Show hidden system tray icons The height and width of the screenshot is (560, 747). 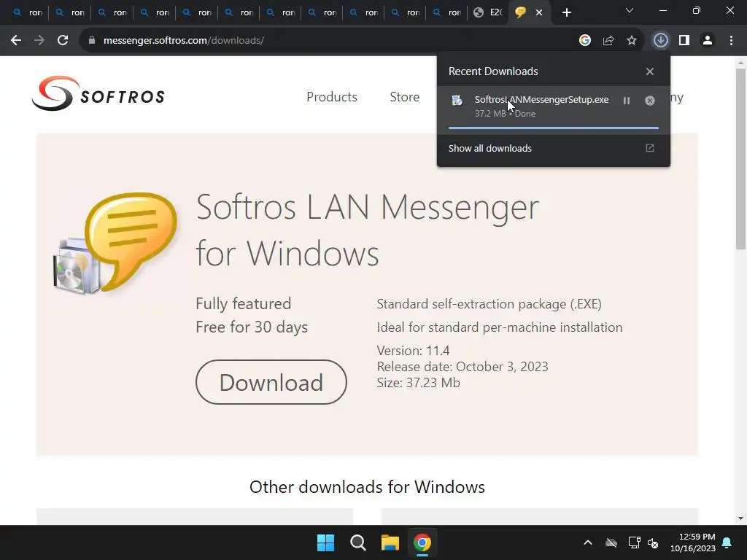[588, 542]
